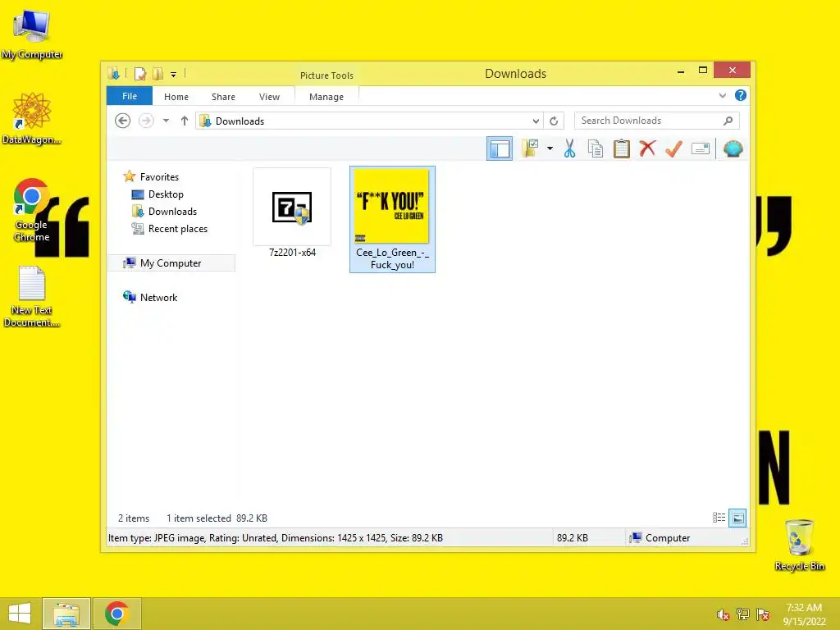The width and height of the screenshot is (840, 630).
Task: Click Downloads folder icon in title bar
Action: click(x=113, y=73)
